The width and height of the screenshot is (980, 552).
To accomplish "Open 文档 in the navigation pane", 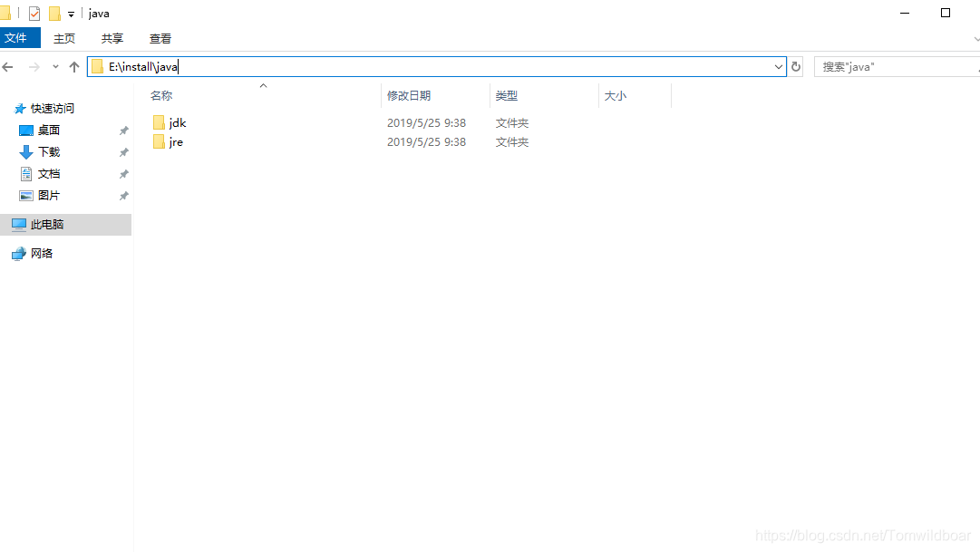I will pos(49,174).
